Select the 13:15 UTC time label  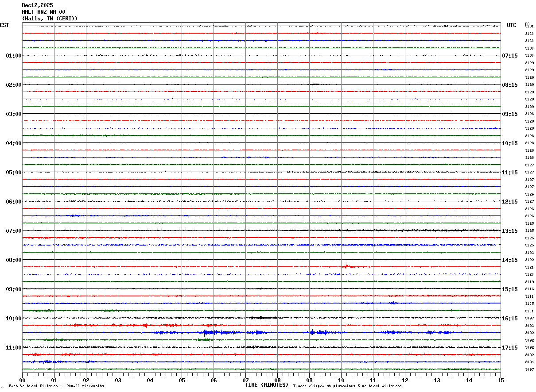point(510,231)
